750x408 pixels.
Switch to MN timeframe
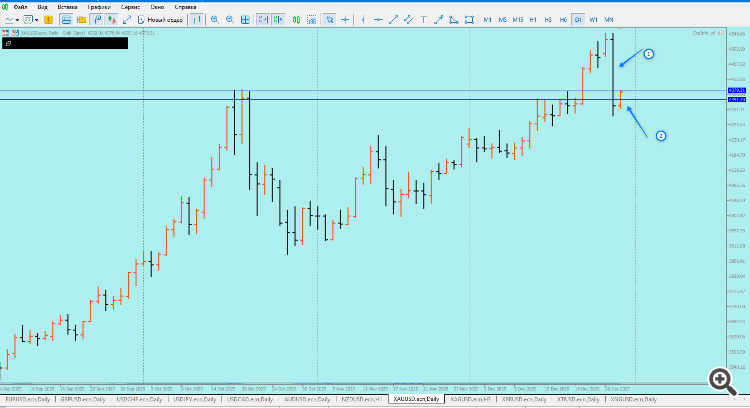(x=609, y=20)
